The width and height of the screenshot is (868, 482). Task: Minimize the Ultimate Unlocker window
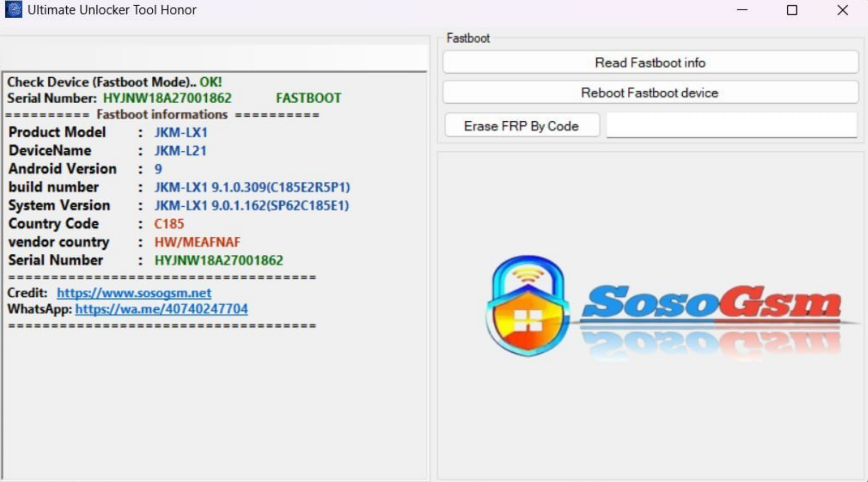click(742, 10)
